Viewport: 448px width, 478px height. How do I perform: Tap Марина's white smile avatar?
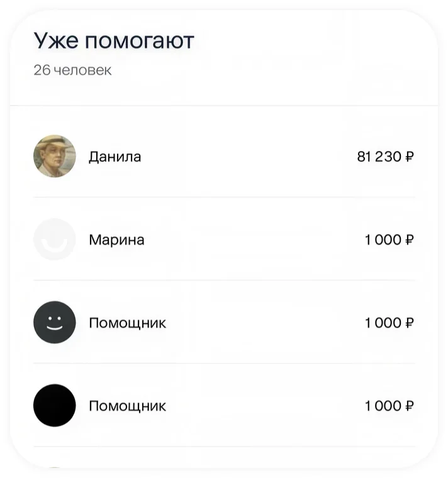pos(55,239)
